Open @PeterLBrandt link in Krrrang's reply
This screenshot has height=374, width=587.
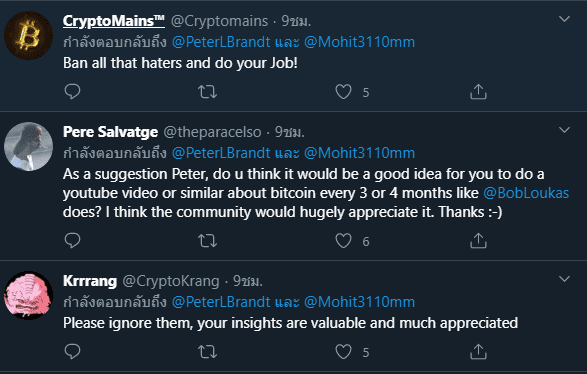[x=221, y=302]
